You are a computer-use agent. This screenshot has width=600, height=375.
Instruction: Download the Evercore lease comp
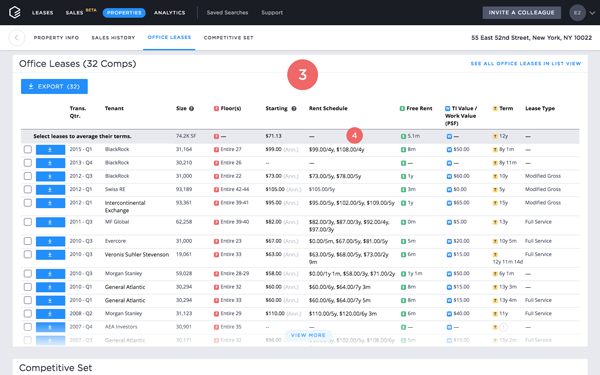(x=50, y=241)
